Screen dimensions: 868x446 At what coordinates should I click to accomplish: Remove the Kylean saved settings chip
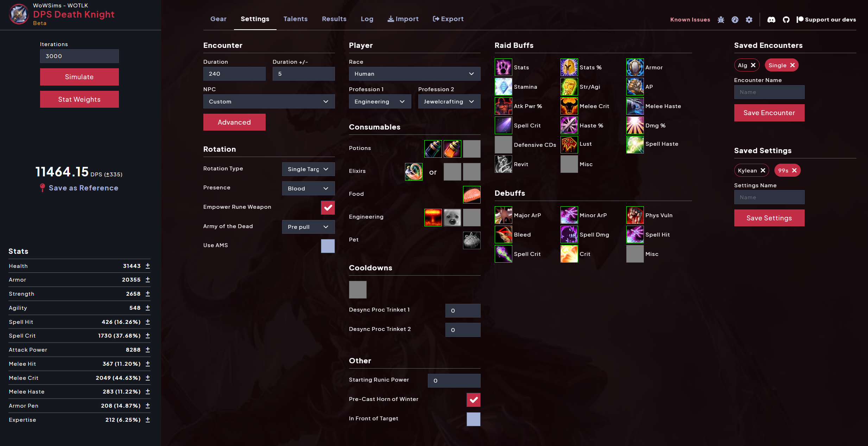(x=763, y=170)
